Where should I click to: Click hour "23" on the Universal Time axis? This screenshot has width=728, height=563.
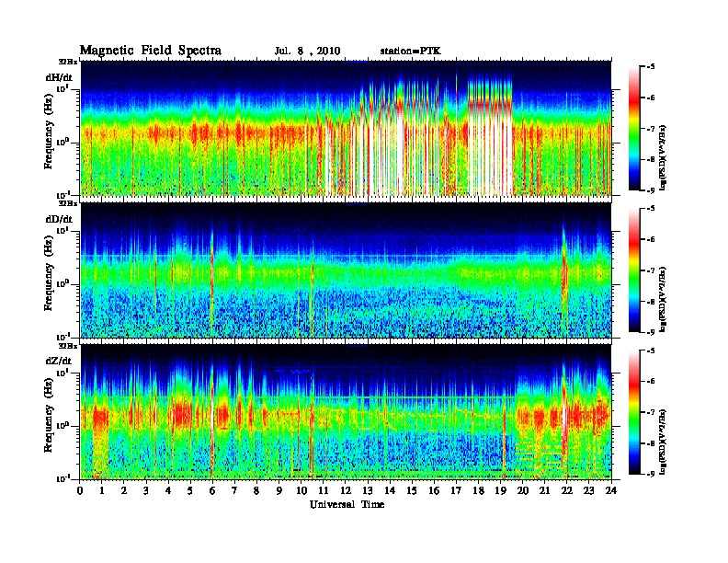(589, 490)
